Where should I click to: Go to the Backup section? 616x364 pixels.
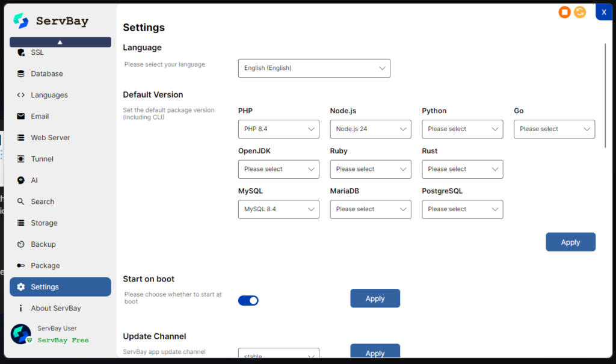60,244
